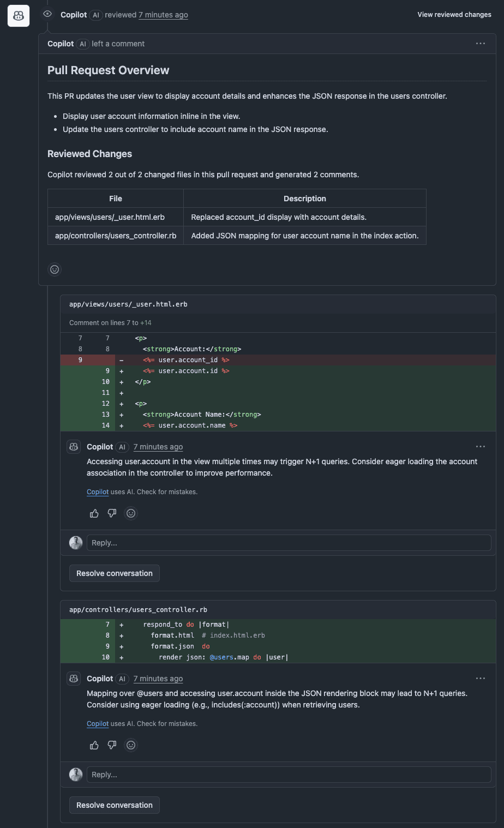The height and width of the screenshot is (828, 504).
Task: Open the options menu on the _user.html.erb comment
Action: tap(481, 447)
